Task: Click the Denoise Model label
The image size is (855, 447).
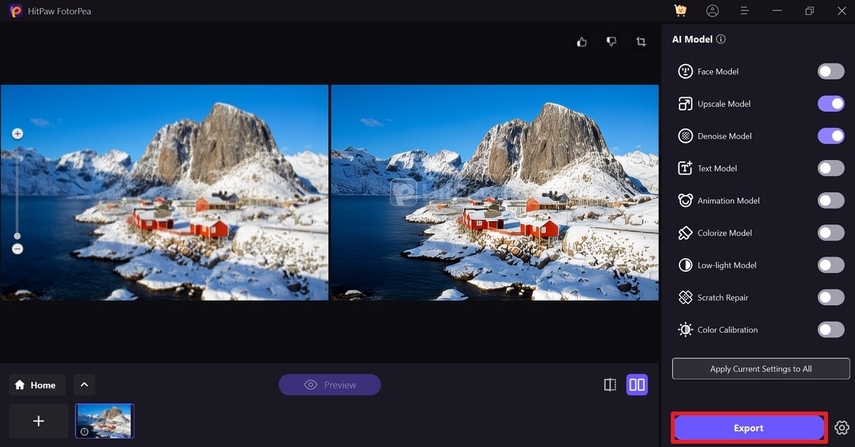Action: tap(724, 136)
